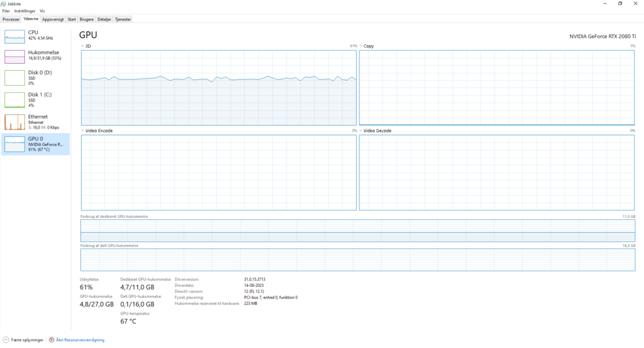Select the Disk 0 (D:) graph thumbnail
The image size is (644, 348).
pyautogui.click(x=15, y=78)
